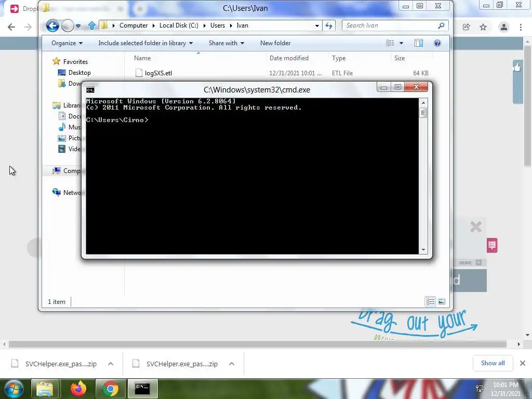Click Local Disk (C:) breadcrumb
Viewport: 532px width, 399px height.
click(179, 25)
